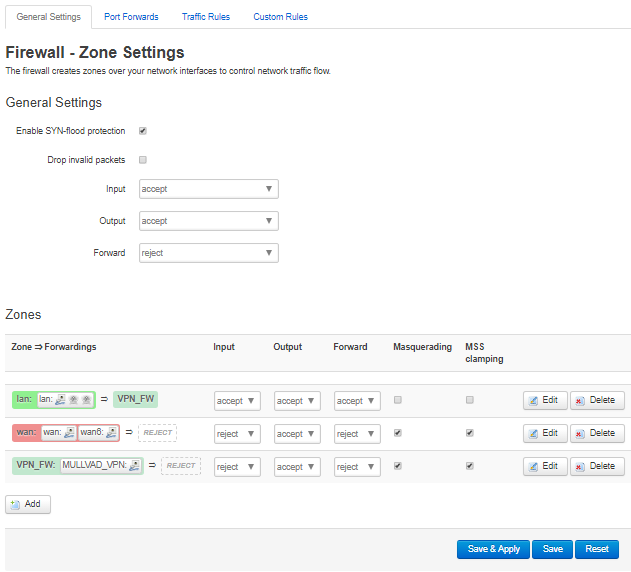Click the green lan zone badge

(54, 400)
